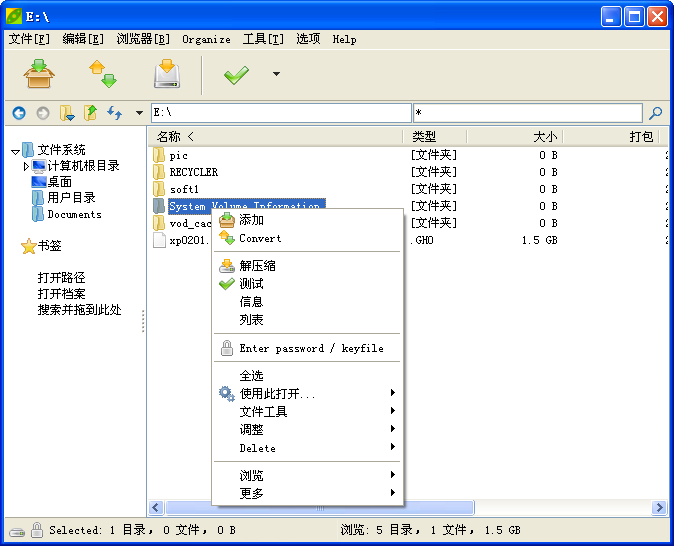Select Enter password / keyfile menu entry
This screenshot has width=674, height=546.
pos(310,348)
